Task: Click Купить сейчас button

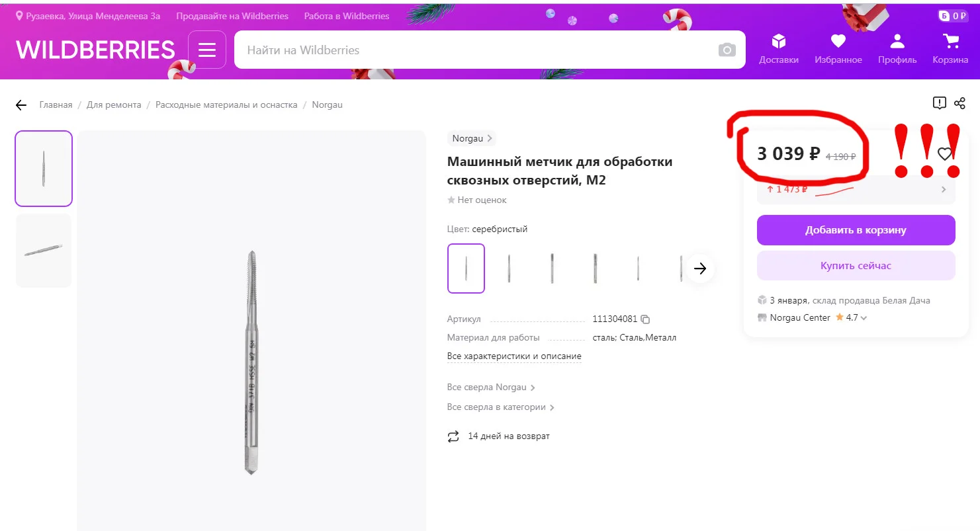Action: 856,266
